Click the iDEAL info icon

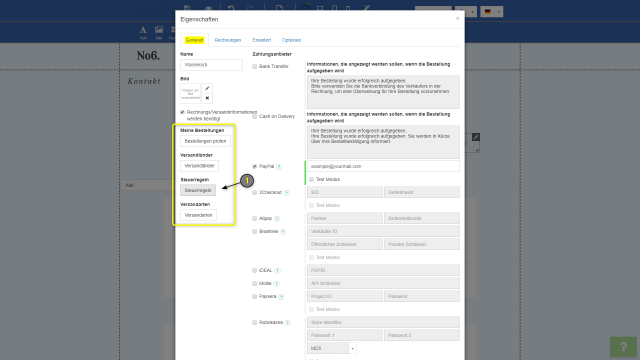tap(277, 271)
